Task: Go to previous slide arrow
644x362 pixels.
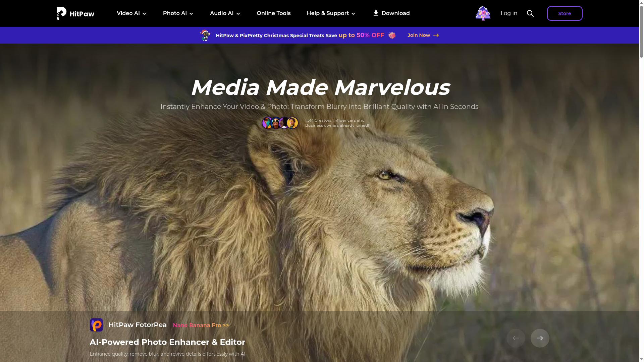Action: click(x=516, y=338)
